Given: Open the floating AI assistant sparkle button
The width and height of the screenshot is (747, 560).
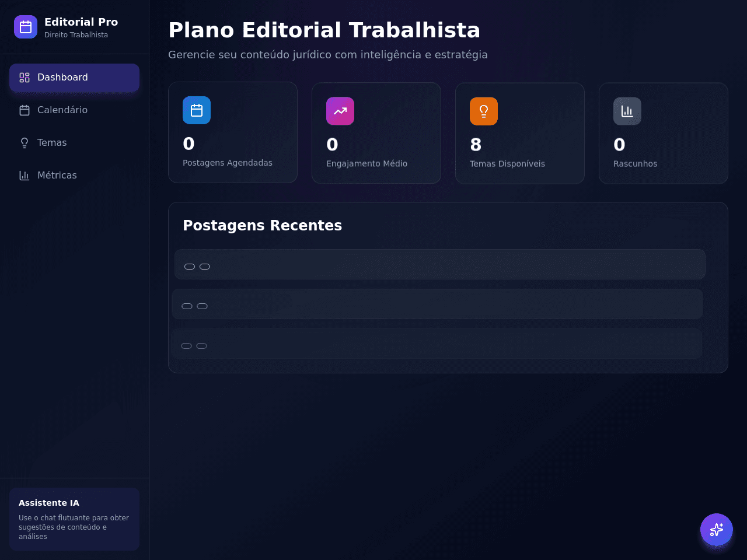Looking at the screenshot, I should (717, 530).
